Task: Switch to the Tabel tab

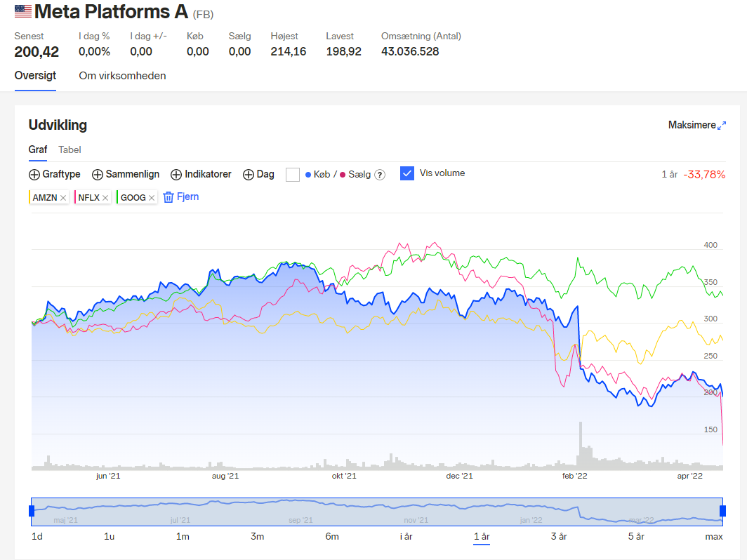Action: [x=70, y=149]
